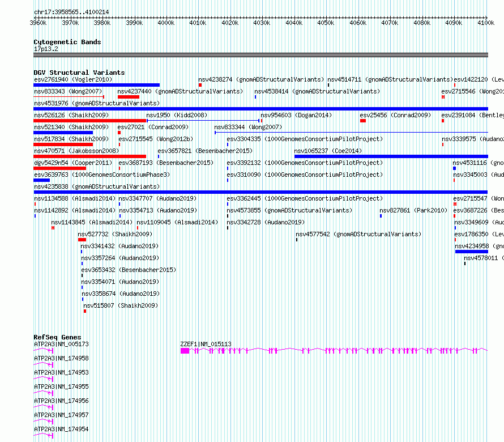The image size is (504, 442).
Task: Click ATP2A3|NM_005173 gene label
Action: click(61, 344)
